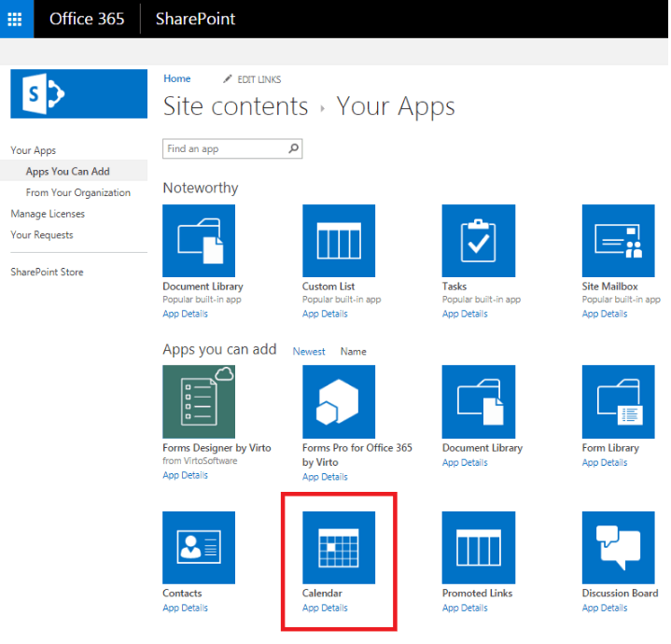Open App Details under Calendar
The image size is (671, 644).
coord(325,608)
